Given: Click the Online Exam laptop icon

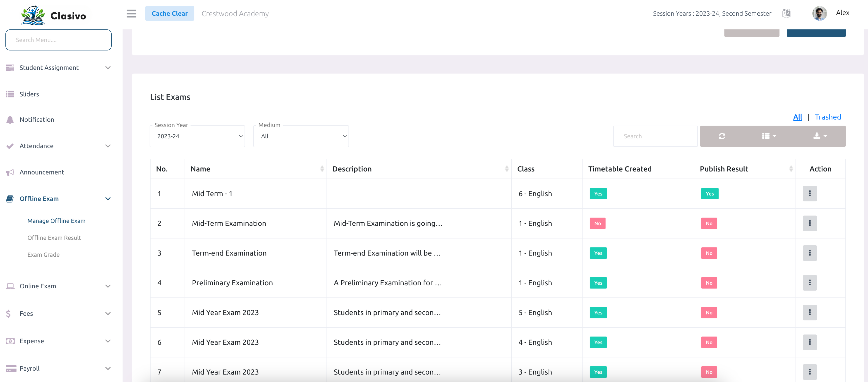Looking at the screenshot, I should tap(10, 286).
